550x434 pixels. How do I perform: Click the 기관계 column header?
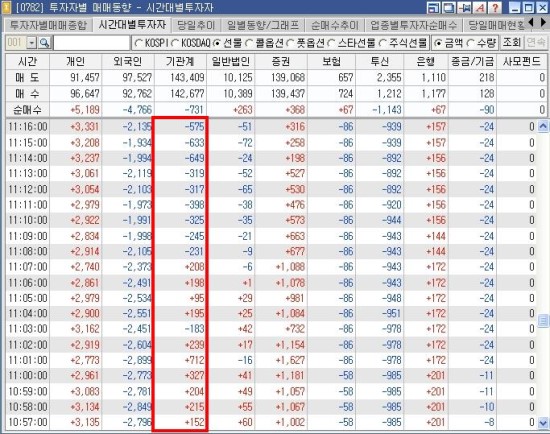coord(180,62)
